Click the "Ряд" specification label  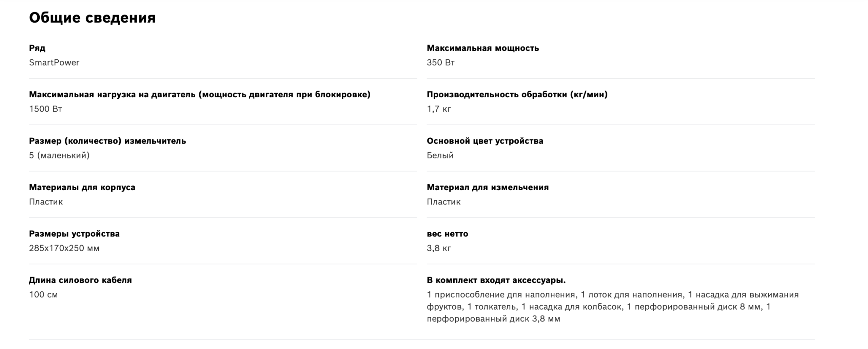point(37,48)
